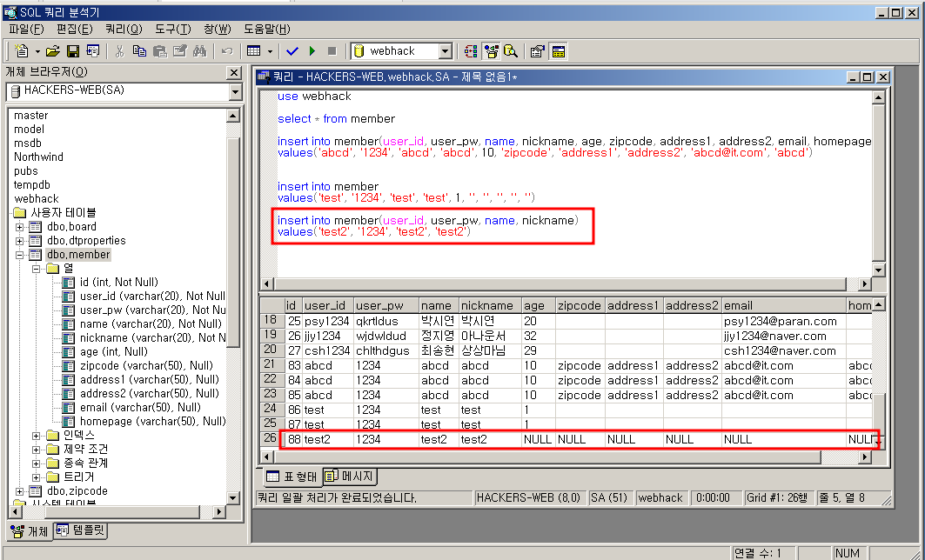The height and width of the screenshot is (560, 925).
Task: Open the 파일(F) menu
Action: (x=26, y=29)
